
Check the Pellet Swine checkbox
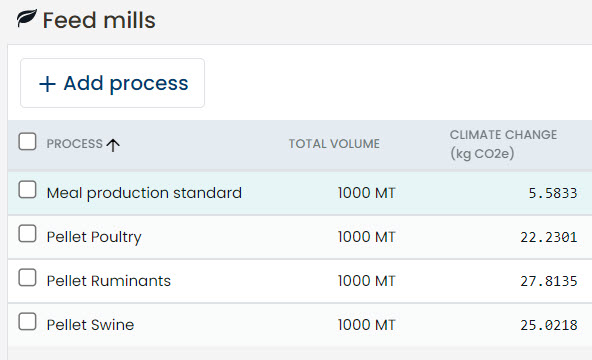[x=28, y=322]
